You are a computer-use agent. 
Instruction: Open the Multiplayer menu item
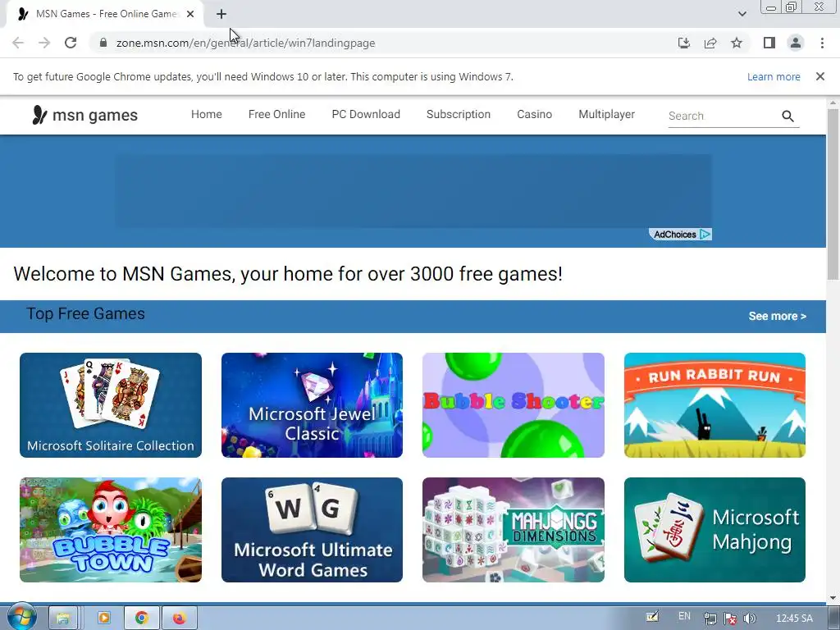tap(606, 114)
